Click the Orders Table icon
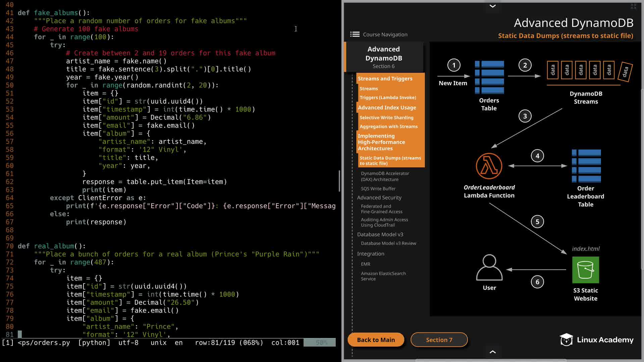 click(x=489, y=77)
